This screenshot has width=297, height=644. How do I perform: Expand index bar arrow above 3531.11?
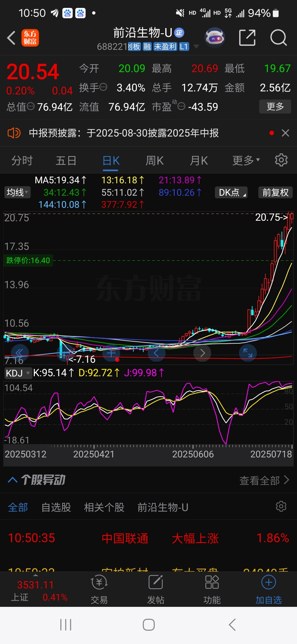point(35,575)
